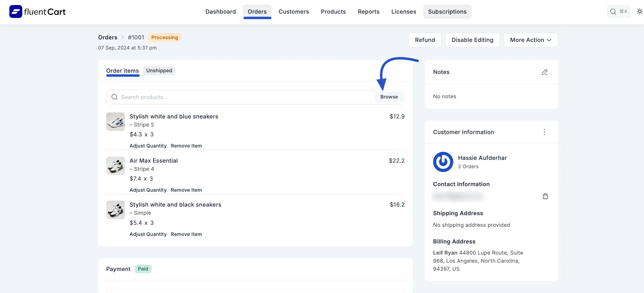
Task: Expand the More Action dropdown
Action: click(530, 40)
